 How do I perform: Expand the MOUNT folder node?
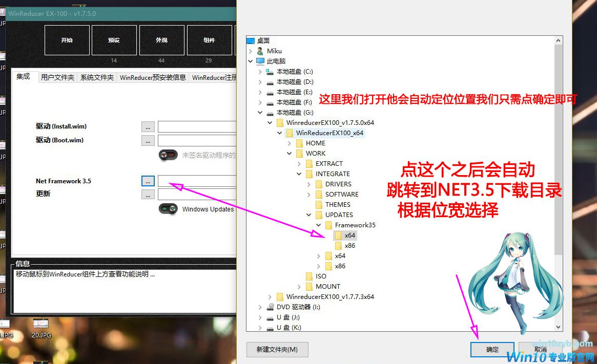click(x=299, y=287)
